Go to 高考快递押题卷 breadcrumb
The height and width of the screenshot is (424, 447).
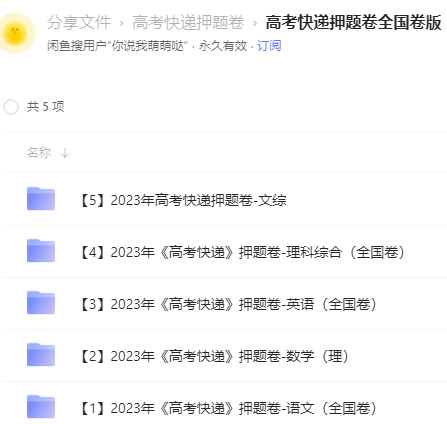[188, 22]
